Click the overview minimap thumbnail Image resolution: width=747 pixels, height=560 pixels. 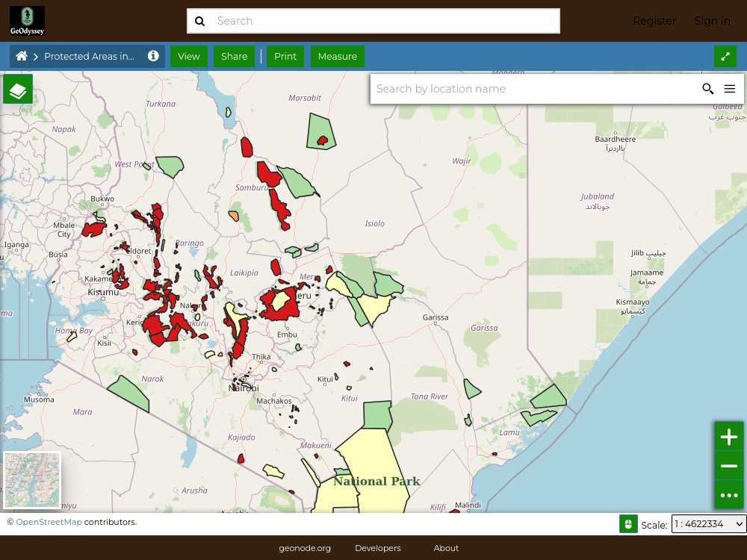click(x=32, y=480)
